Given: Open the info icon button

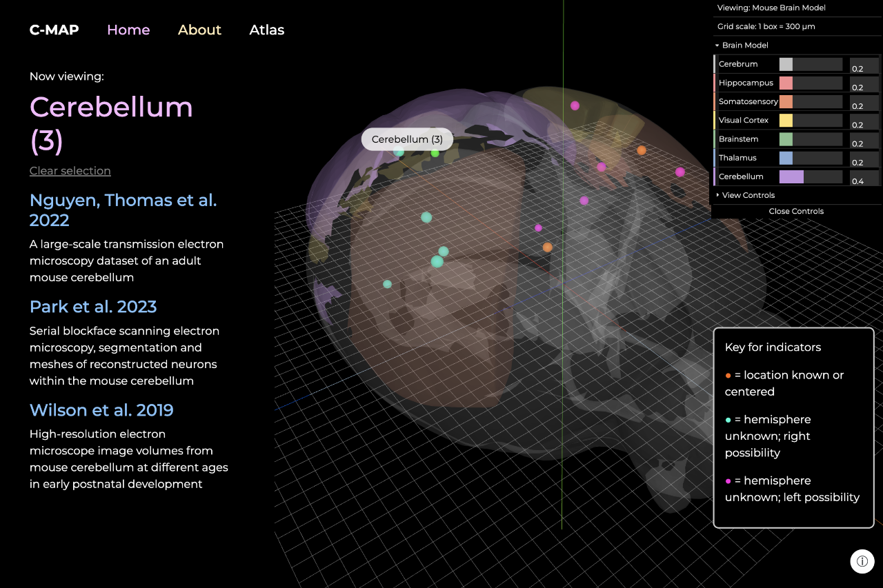Looking at the screenshot, I should point(862,561).
